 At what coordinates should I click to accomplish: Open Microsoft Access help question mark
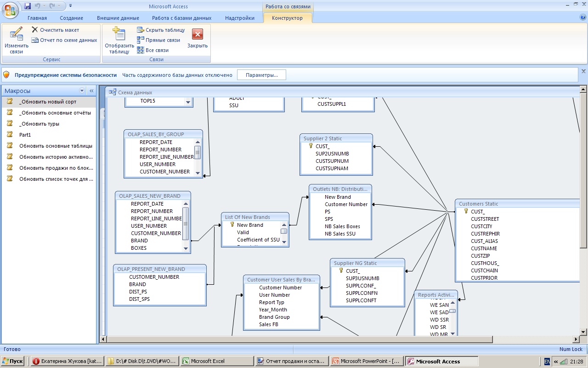click(583, 17)
